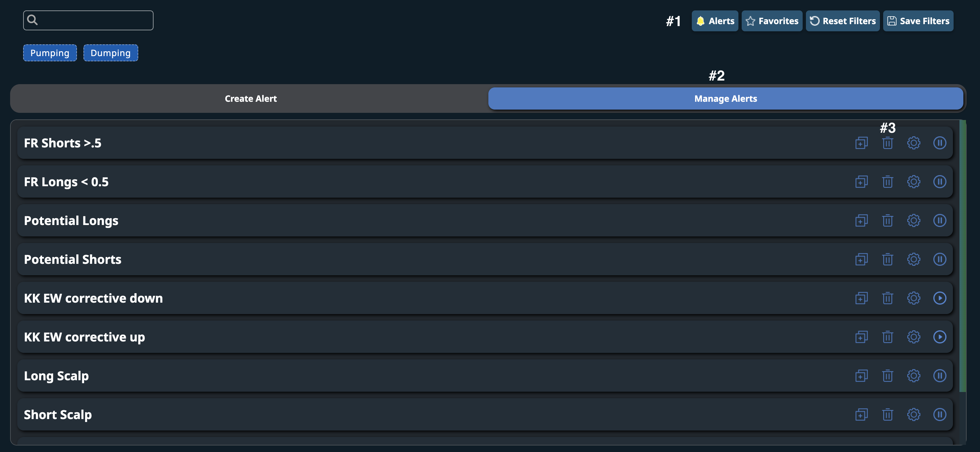The width and height of the screenshot is (980, 452).
Task: Select the Manage Alerts tab
Action: point(725,98)
